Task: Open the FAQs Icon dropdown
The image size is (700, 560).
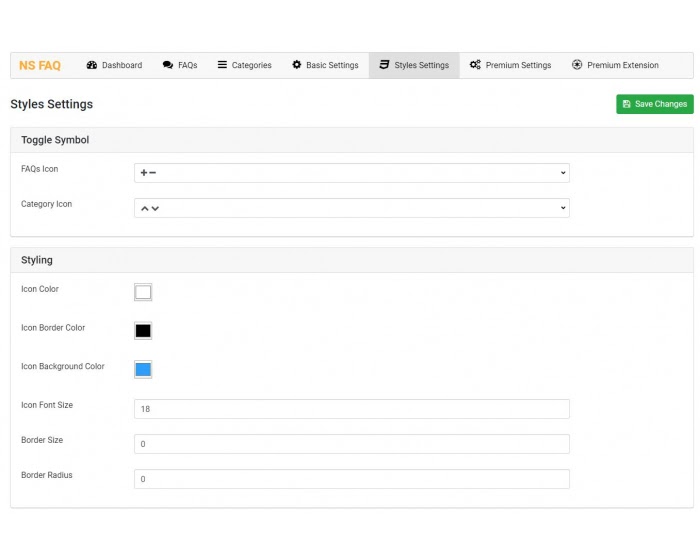Action: pyautogui.click(x=351, y=173)
